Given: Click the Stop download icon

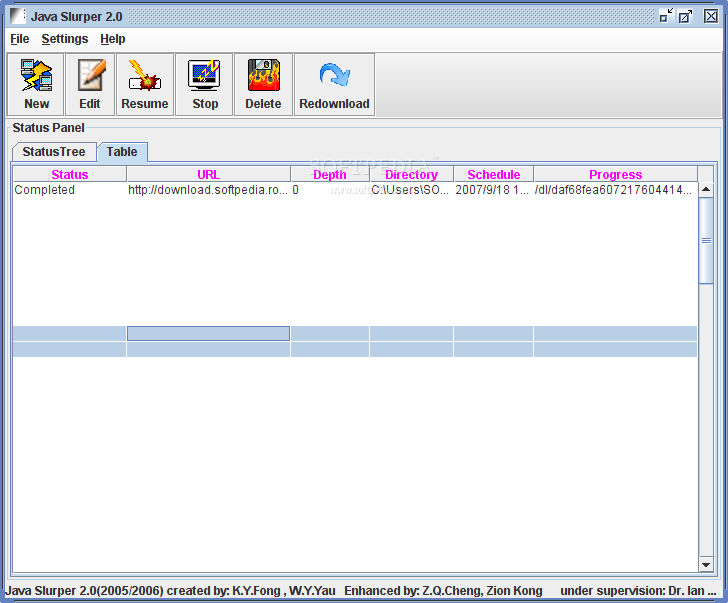Looking at the screenshot, I should 204,75.
